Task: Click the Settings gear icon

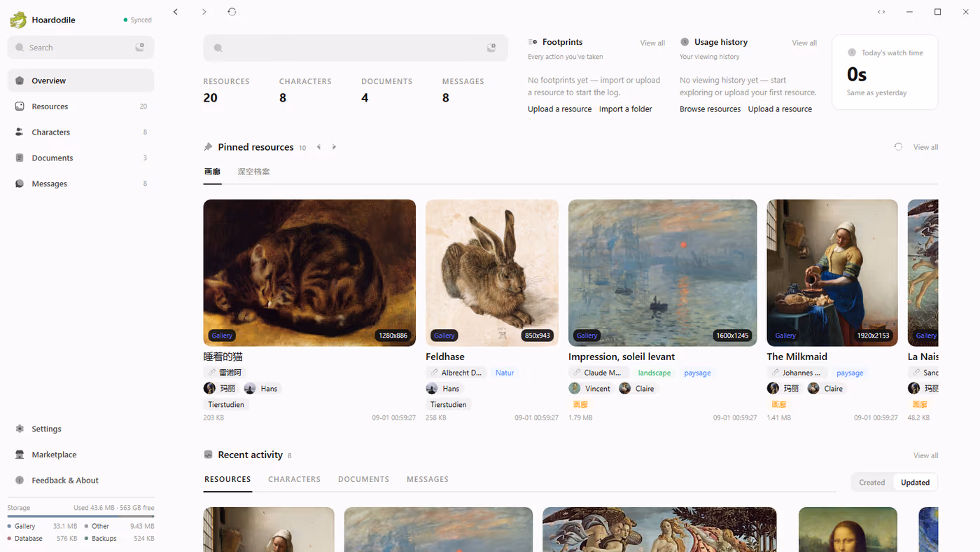Action: point(20,429)
